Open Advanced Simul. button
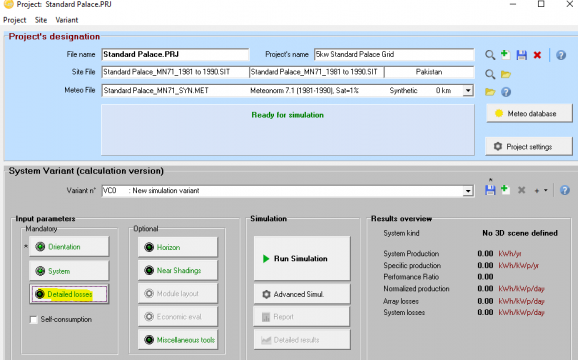 click(x=302, y=294)
